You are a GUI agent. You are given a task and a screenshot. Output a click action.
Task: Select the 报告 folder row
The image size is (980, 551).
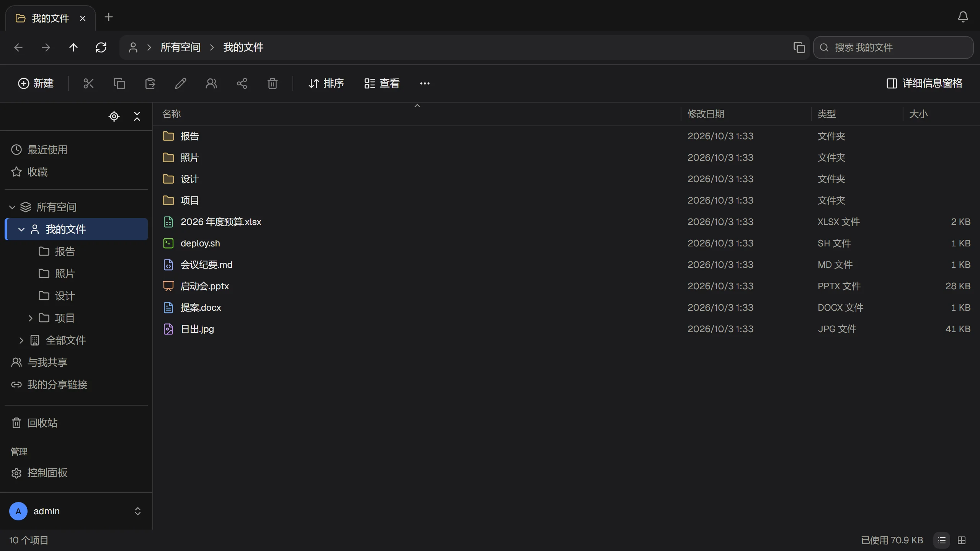(567, 136)
